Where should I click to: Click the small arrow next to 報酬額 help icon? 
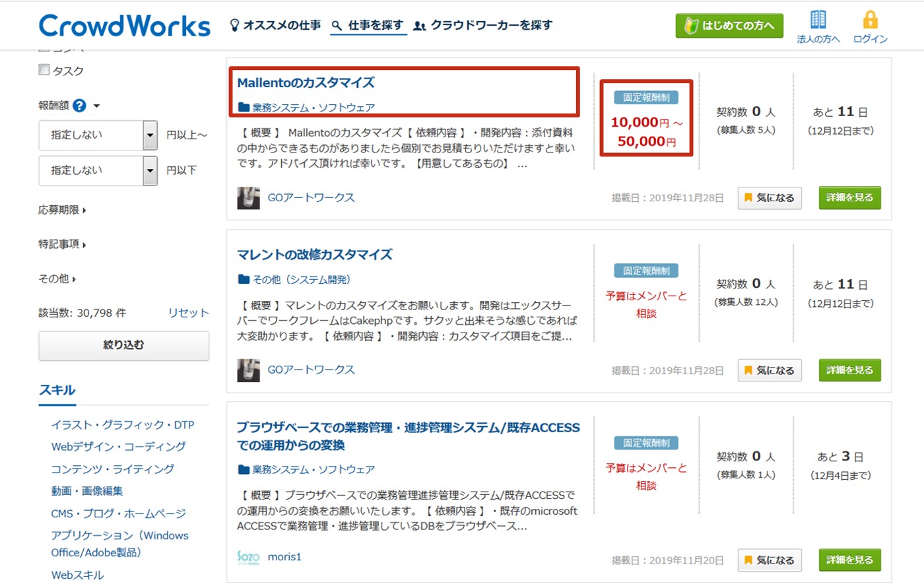[x=96, y=106]
